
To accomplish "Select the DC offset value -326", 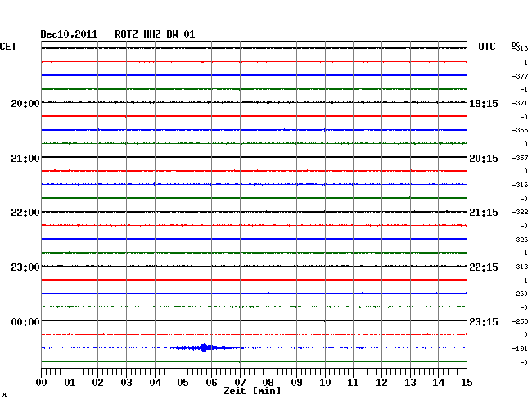I will (520, 240).
